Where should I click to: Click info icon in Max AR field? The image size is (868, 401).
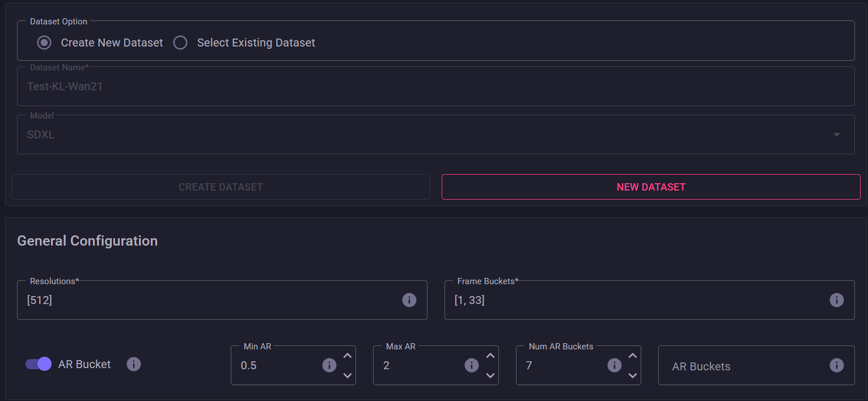pyautogui.click(x=472, y=365)
